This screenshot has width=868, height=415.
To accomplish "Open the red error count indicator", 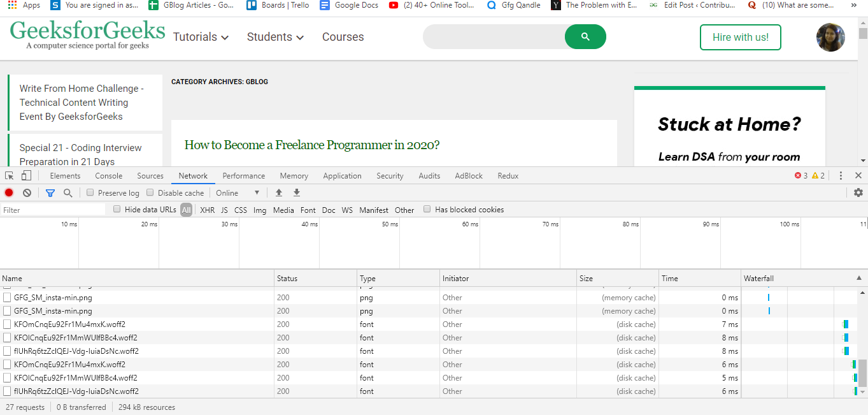I will (800, 176).
